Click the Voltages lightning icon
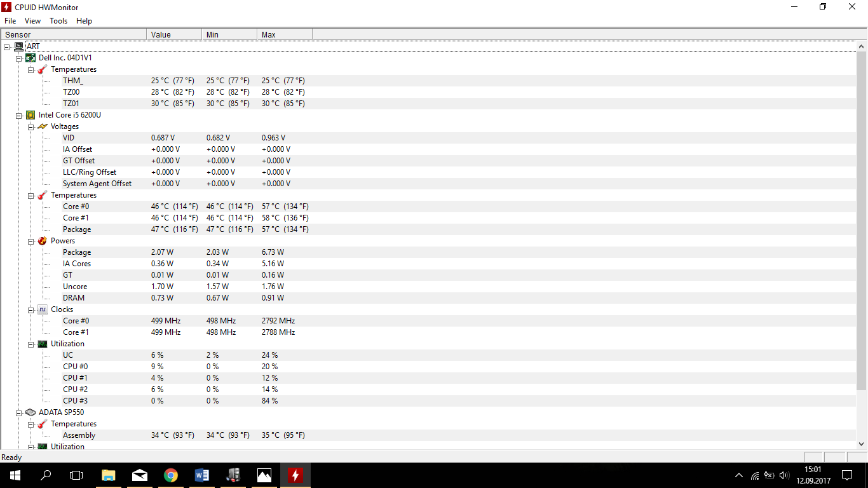This screenshot has height=488, width=868. click(43, 126)
